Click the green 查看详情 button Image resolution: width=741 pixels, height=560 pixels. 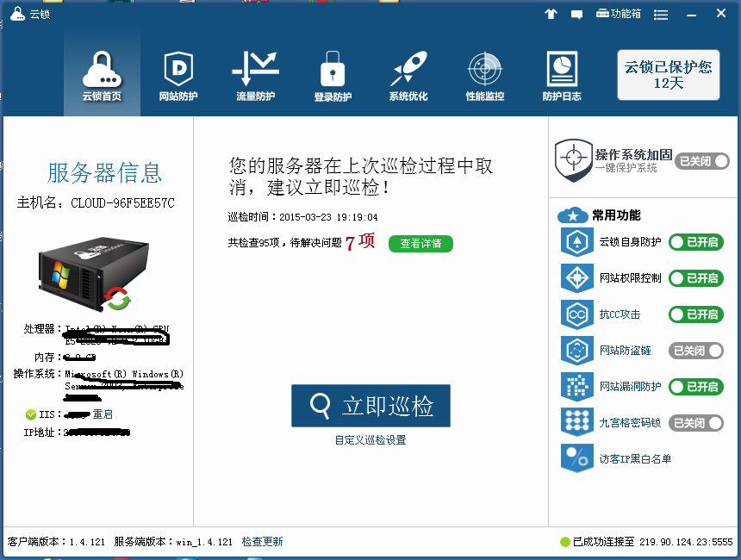(420, 244)
